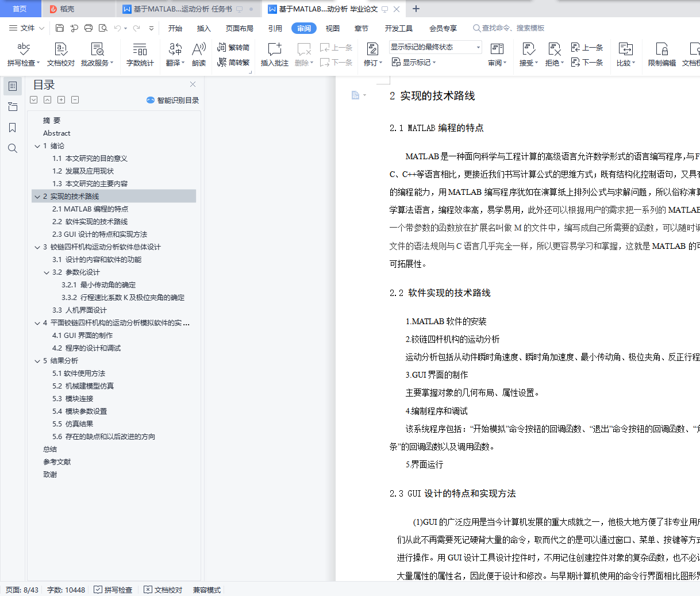Open the 开发工具 ribbon tab
The image size is (700, 596).
(x=399, y=28)
